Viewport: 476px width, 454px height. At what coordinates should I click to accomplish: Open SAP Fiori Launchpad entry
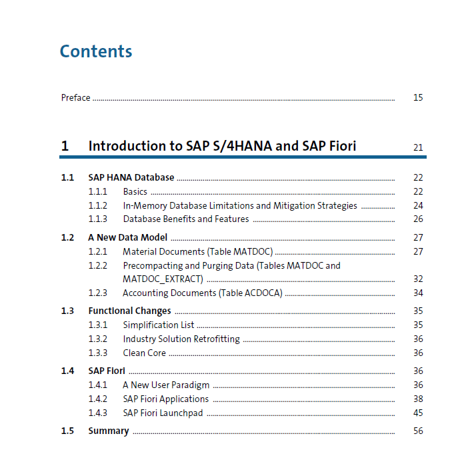click(163, 413)
